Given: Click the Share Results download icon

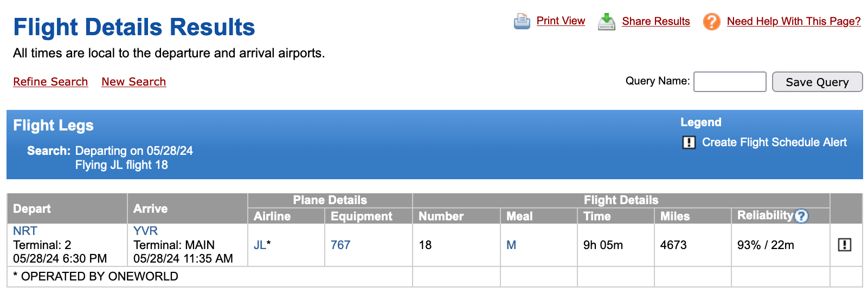Looking at the screenshot, I should (x=606, y=22).
